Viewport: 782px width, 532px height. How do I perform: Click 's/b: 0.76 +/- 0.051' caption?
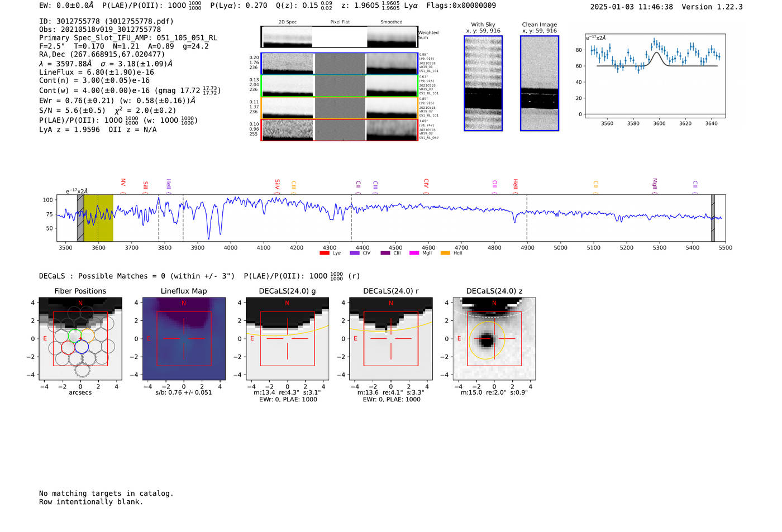184,392
